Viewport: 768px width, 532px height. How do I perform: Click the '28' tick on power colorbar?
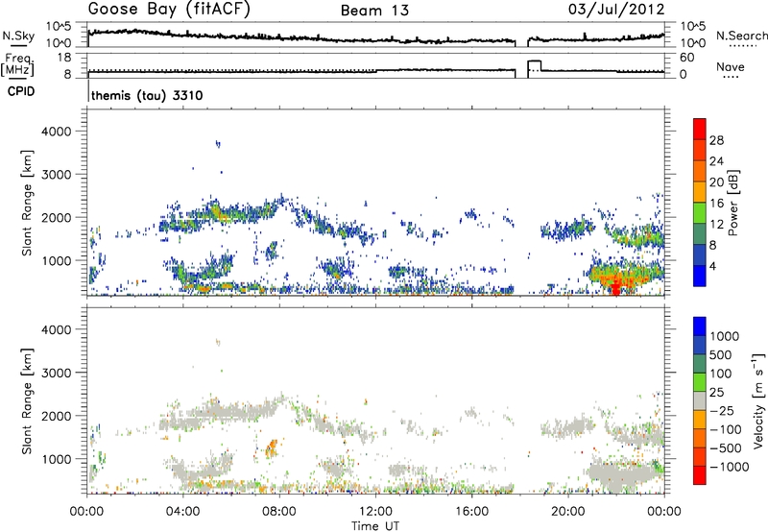pyautogui.click(x=716, y=140)
